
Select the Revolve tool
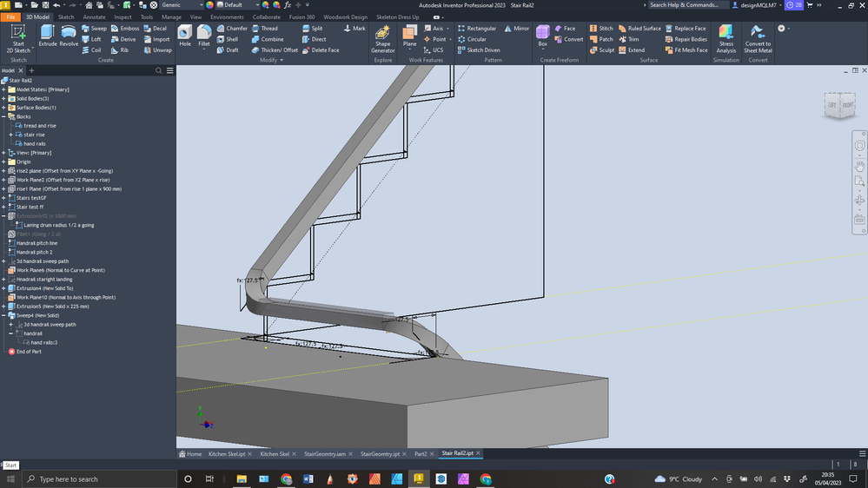69,36
